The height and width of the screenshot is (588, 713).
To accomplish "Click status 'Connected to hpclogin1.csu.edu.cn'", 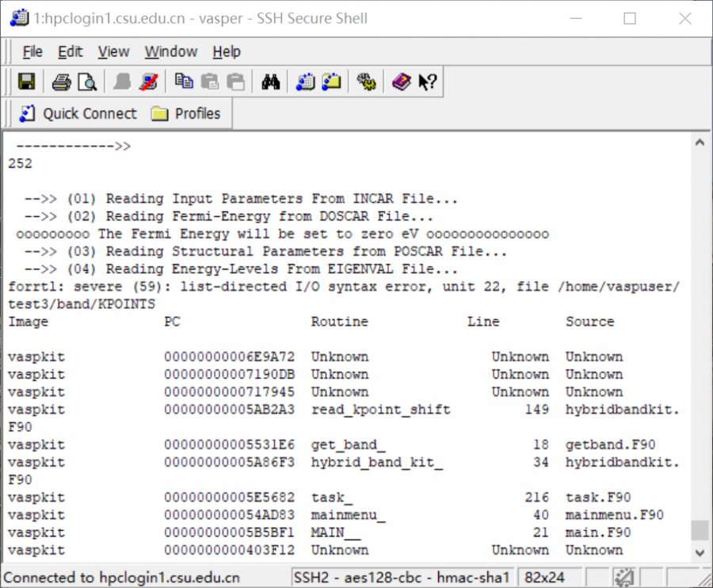I will (x=121, y=578).
